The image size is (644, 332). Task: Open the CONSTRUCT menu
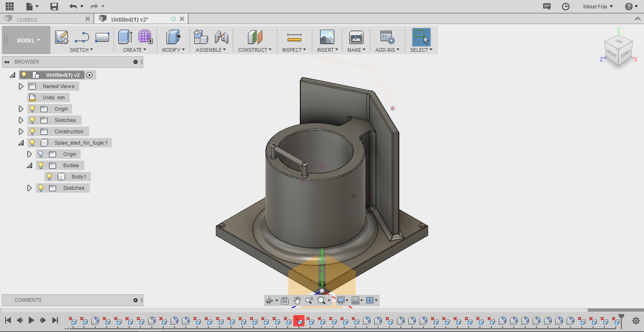coord(255,50)
